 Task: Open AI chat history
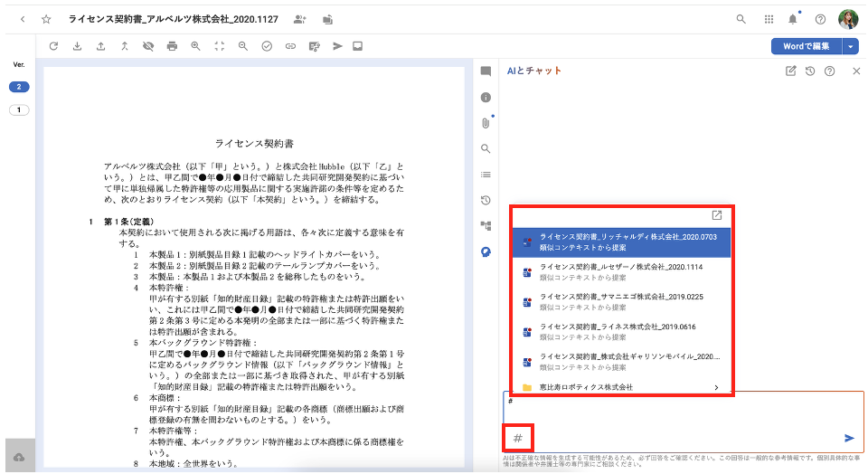coord(810,71)
